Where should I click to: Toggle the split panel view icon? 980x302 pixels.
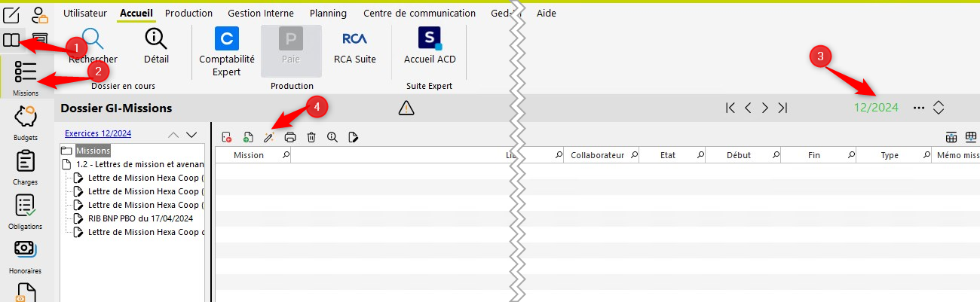click(x=11, y=40)
